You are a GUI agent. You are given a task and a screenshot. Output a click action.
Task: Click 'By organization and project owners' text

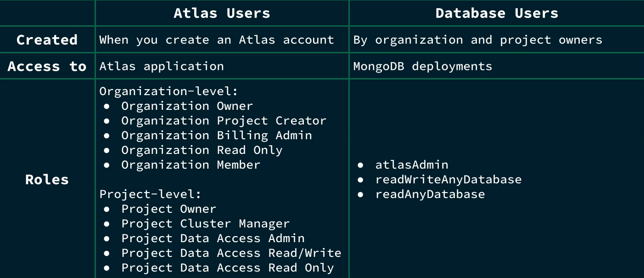477,40
